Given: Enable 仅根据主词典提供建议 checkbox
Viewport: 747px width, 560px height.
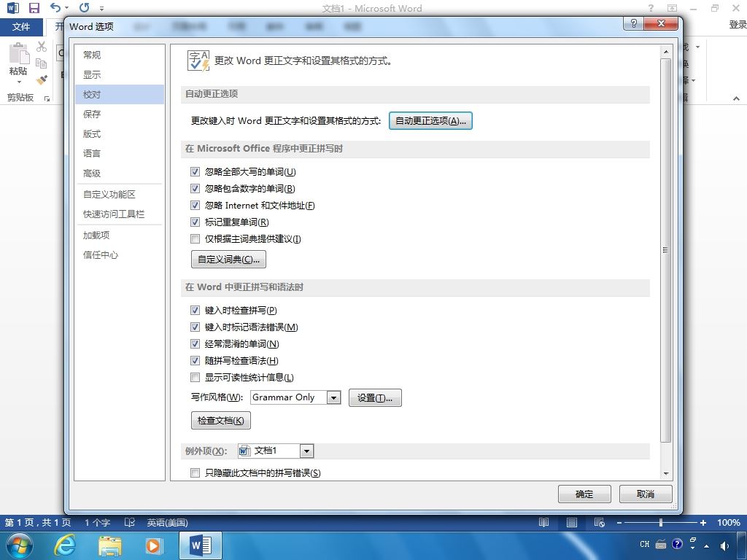Looking at the screenshot, I should click(x=195, y=239).
